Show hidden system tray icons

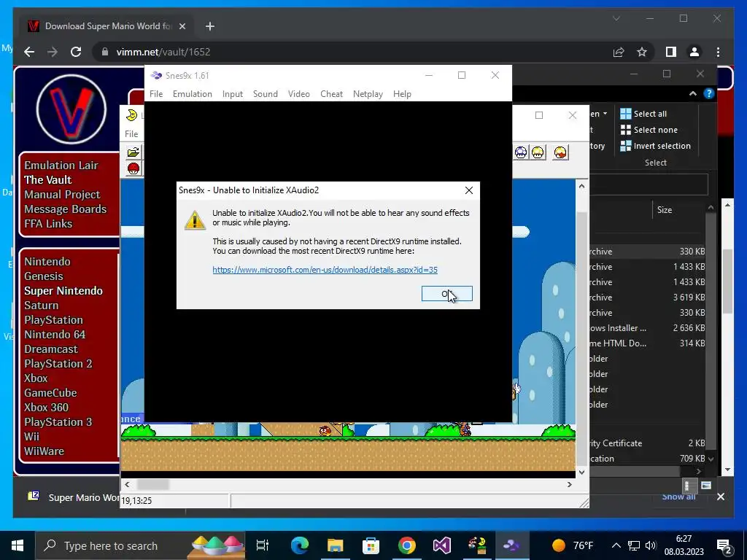pyautogui.click(x=616, y=545)
